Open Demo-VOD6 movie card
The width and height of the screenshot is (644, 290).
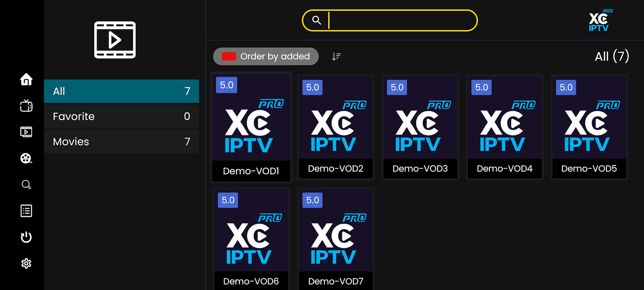[251, 239]
